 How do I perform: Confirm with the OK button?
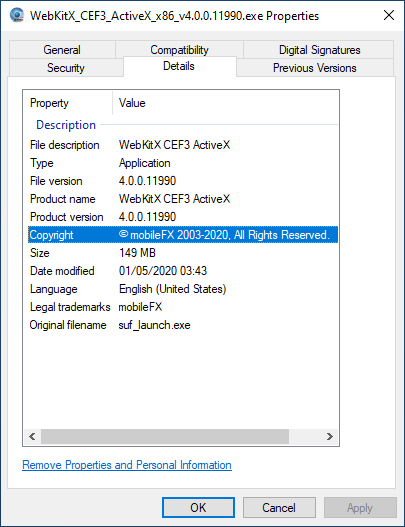pyautogui.click(x=198, y=508)
